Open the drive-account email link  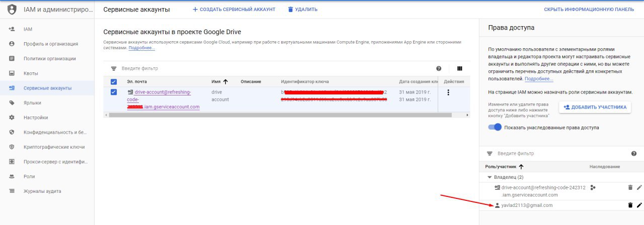click(163, 99)
